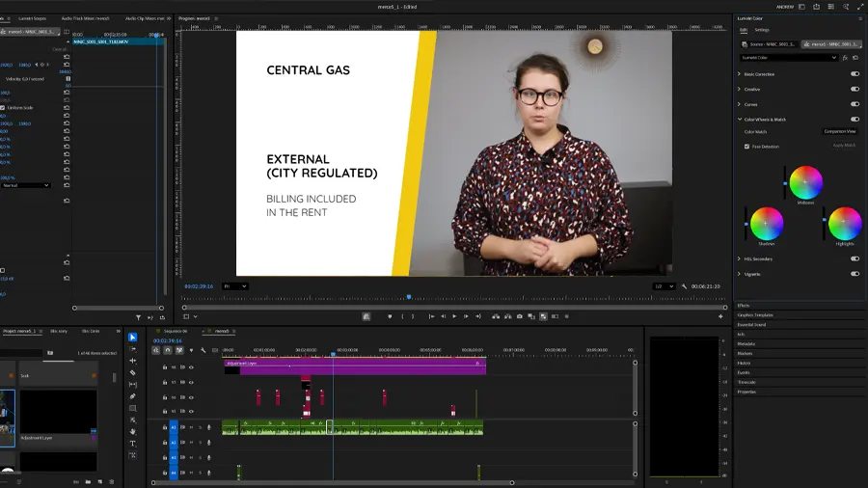Select the Selection tool in the timeline toolbar
The image size is (868, 488).
coord(132,337)
